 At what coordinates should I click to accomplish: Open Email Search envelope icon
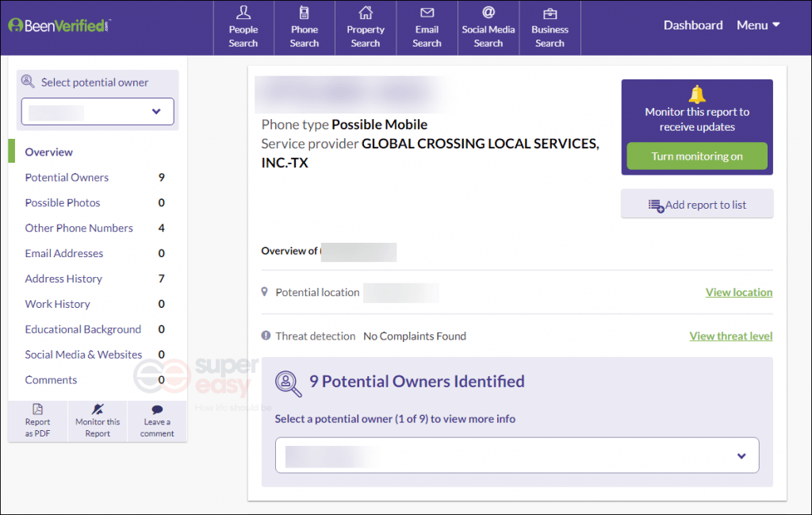click(427, 13)
